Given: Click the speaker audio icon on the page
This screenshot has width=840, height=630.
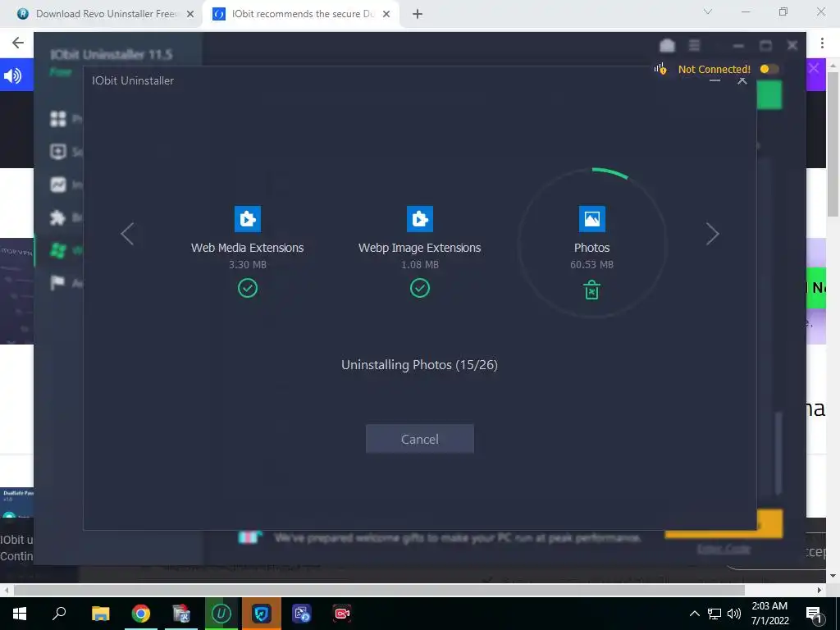Looking at the screenshot, I should [x=13, y=75].
